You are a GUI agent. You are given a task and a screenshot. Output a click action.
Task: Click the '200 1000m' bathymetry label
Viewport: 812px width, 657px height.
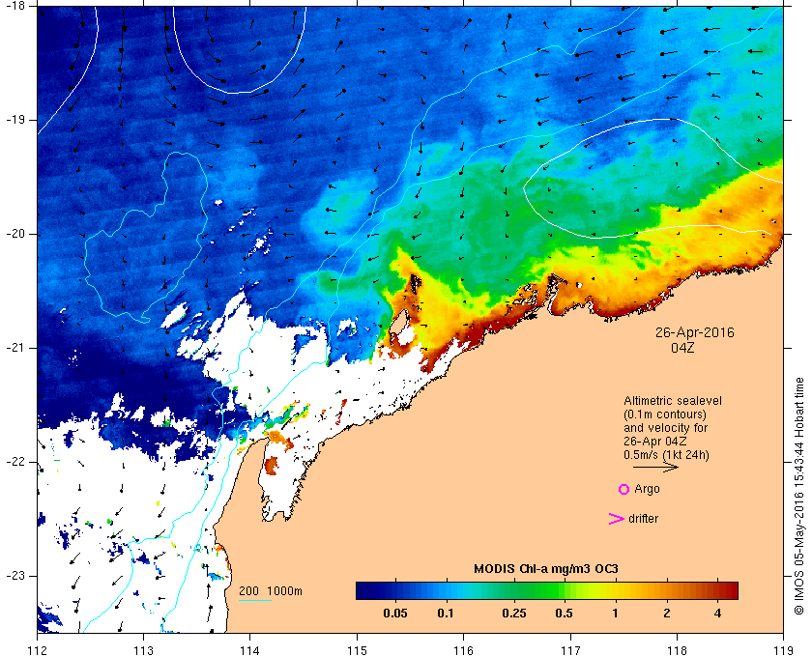(271, 591)
